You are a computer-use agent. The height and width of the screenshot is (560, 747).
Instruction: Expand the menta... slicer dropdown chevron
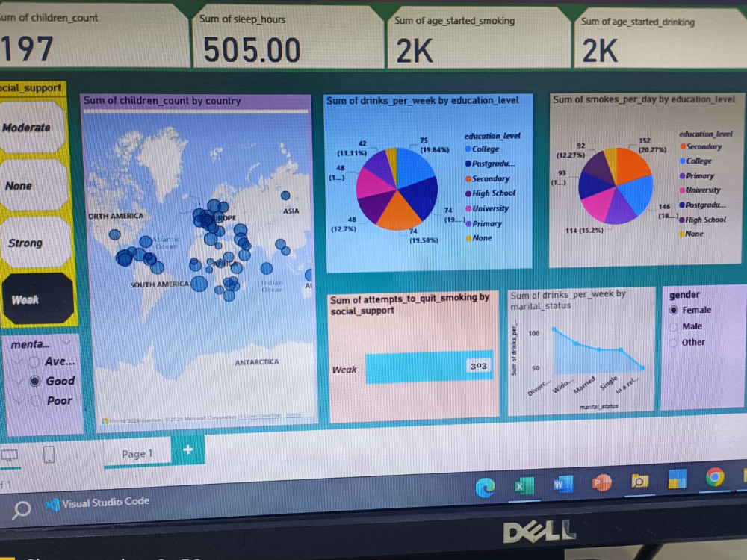(66, 343)
